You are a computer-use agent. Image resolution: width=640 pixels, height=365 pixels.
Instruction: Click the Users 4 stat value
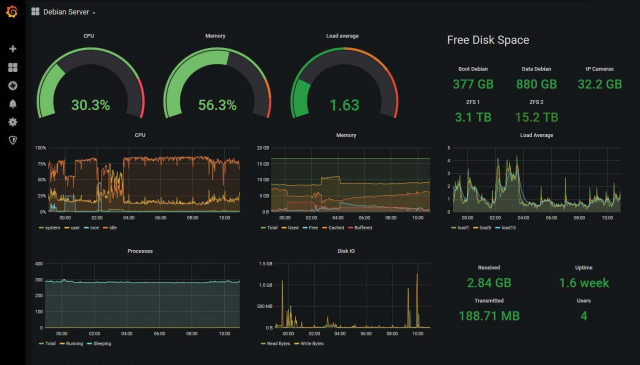pos(584,316)
